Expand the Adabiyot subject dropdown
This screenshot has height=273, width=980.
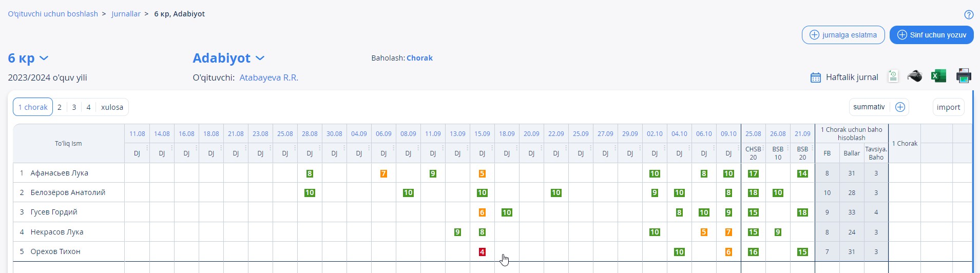coord(260,59)
